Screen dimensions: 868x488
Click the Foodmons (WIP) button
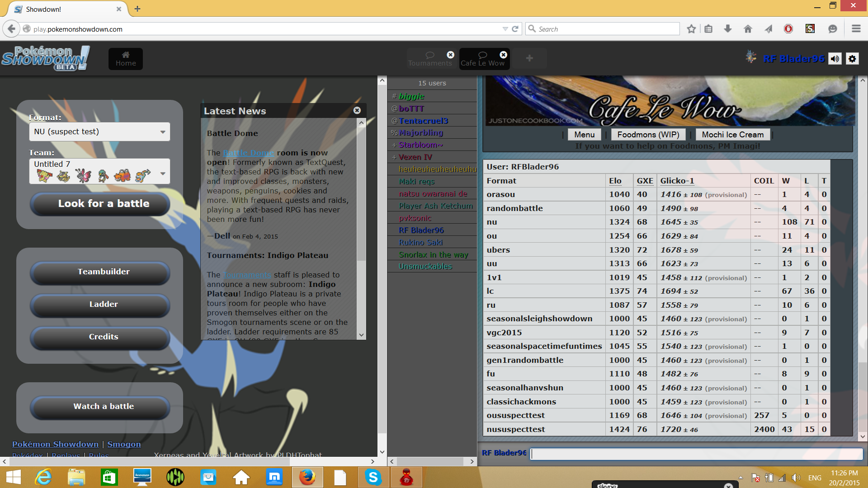(x=648, y=135)
